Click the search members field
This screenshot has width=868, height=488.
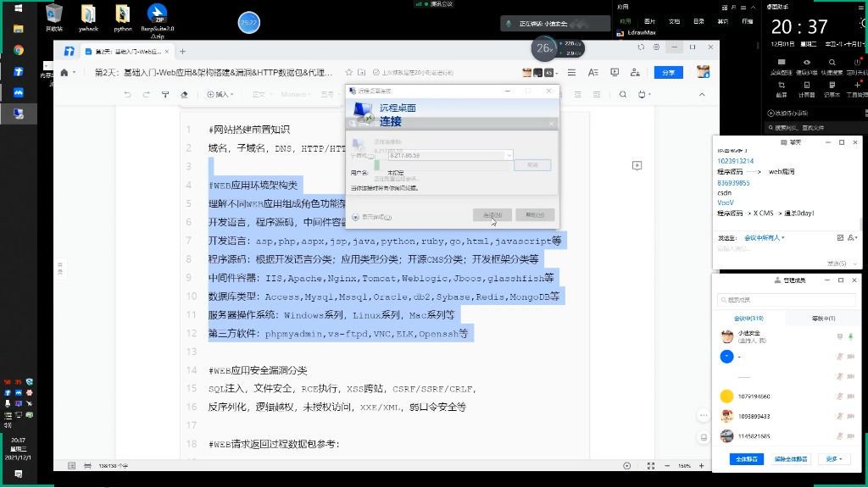point(786,300)
